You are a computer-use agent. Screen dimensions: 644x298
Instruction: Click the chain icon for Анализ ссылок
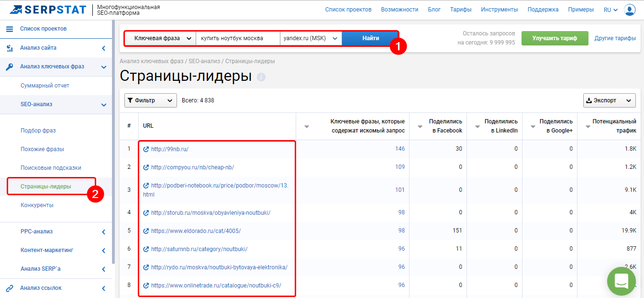click(x=10, y=288)
